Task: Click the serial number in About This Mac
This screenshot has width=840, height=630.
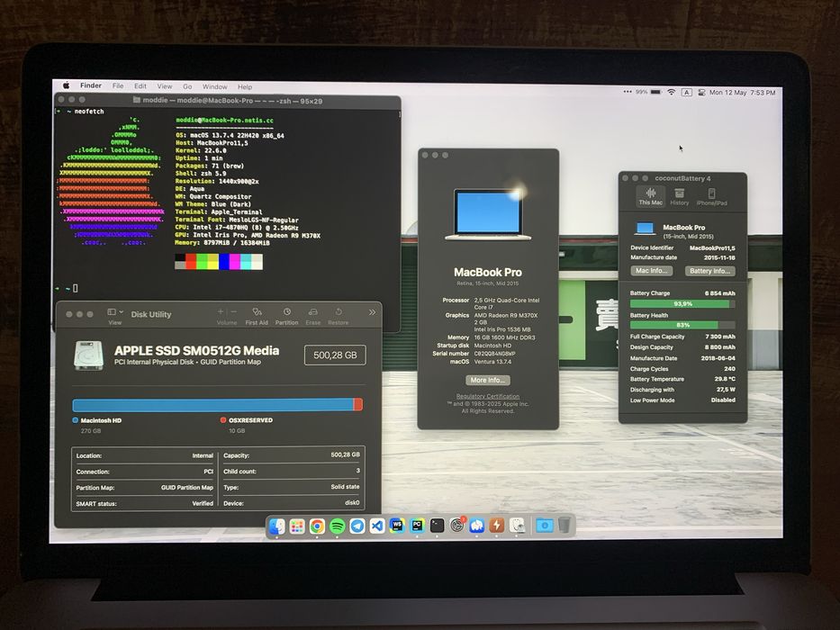Action: tap(494, 354)
